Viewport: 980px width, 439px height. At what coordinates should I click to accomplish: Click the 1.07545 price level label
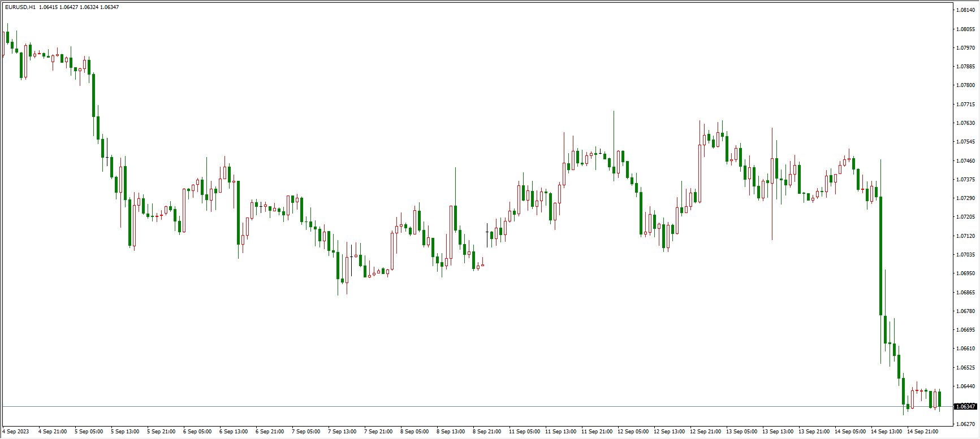pos(966,142)
